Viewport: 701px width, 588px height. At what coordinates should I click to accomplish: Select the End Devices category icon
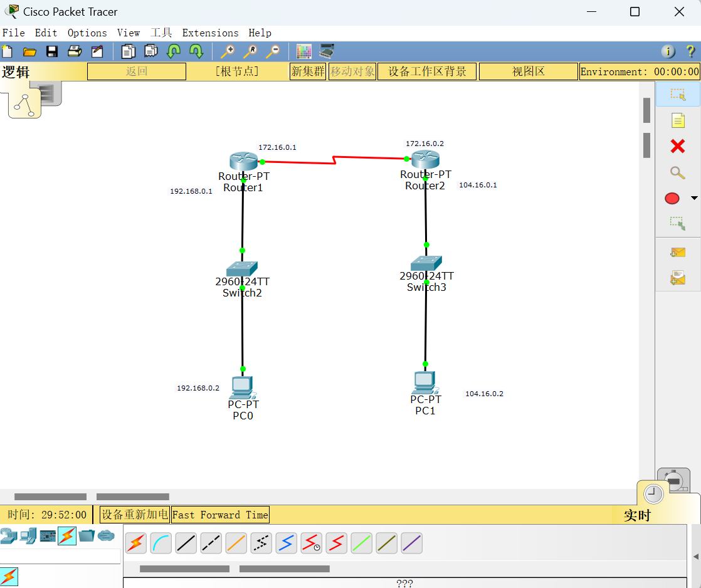pos(28,536)
